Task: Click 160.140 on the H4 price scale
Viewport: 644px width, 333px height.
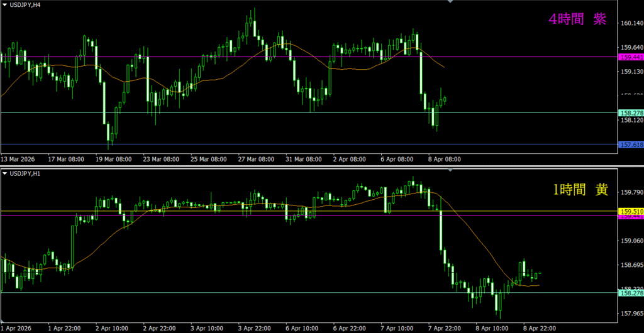Action: coord(631,23)
